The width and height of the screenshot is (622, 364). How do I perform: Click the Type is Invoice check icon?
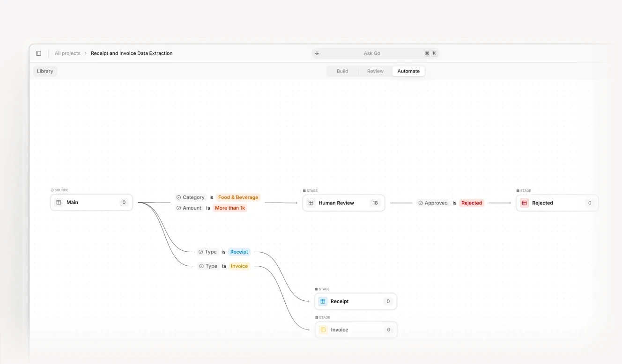click(x=201, y=266)
